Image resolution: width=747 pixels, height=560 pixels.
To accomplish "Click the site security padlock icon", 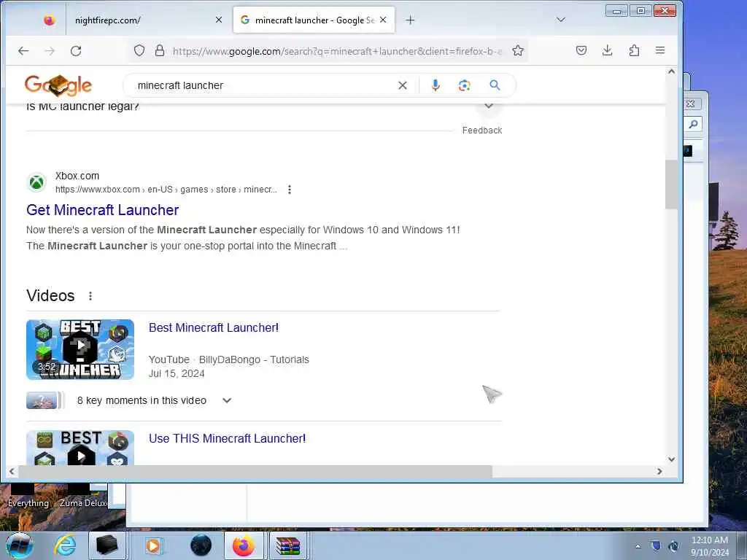I will [160, 50].
